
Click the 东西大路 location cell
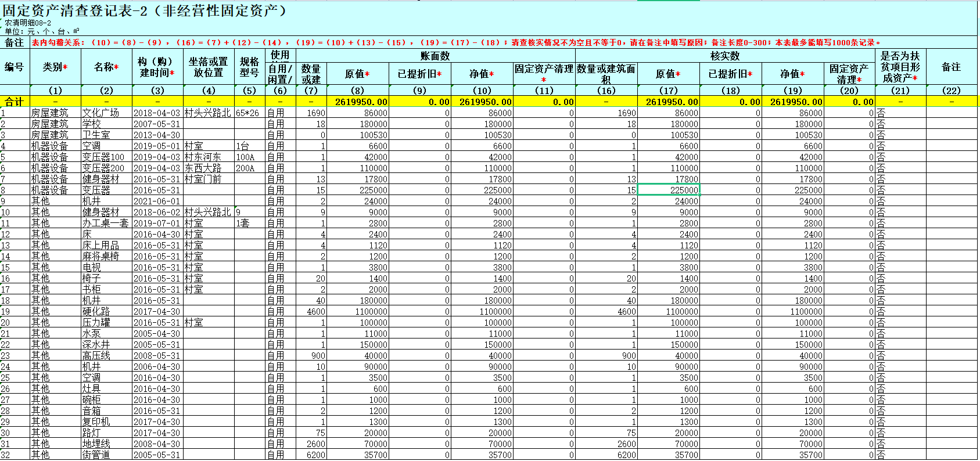click(209, 168)
